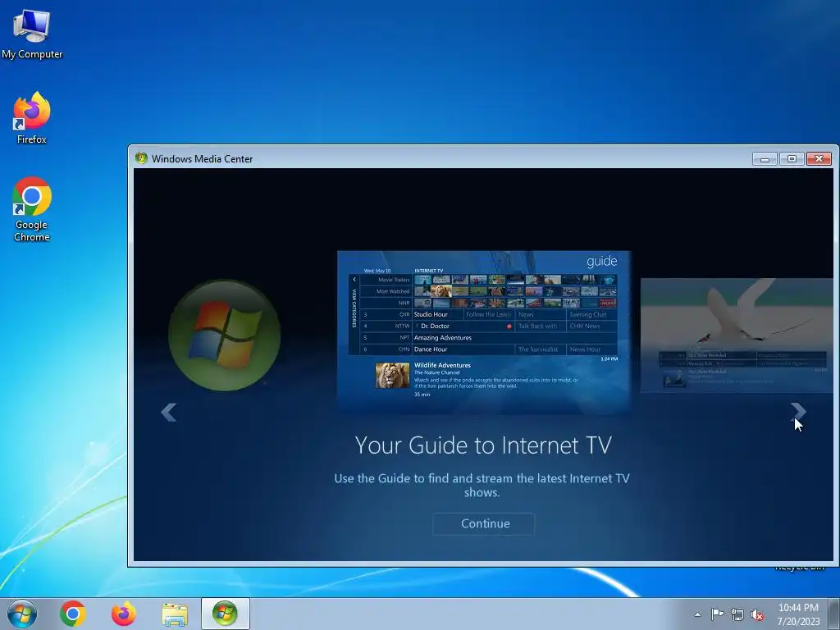Show hidden tray icons arrow

coord(697,614)
